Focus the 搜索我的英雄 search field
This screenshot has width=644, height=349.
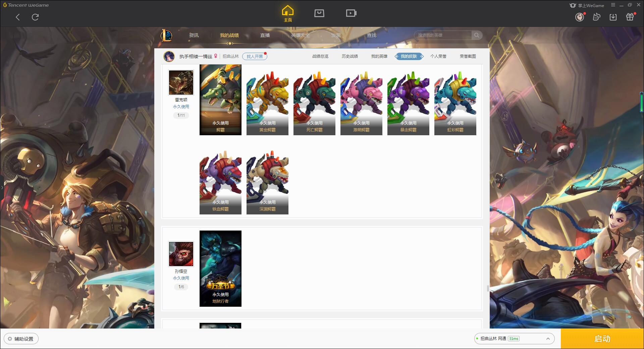(x=443, y=35)
